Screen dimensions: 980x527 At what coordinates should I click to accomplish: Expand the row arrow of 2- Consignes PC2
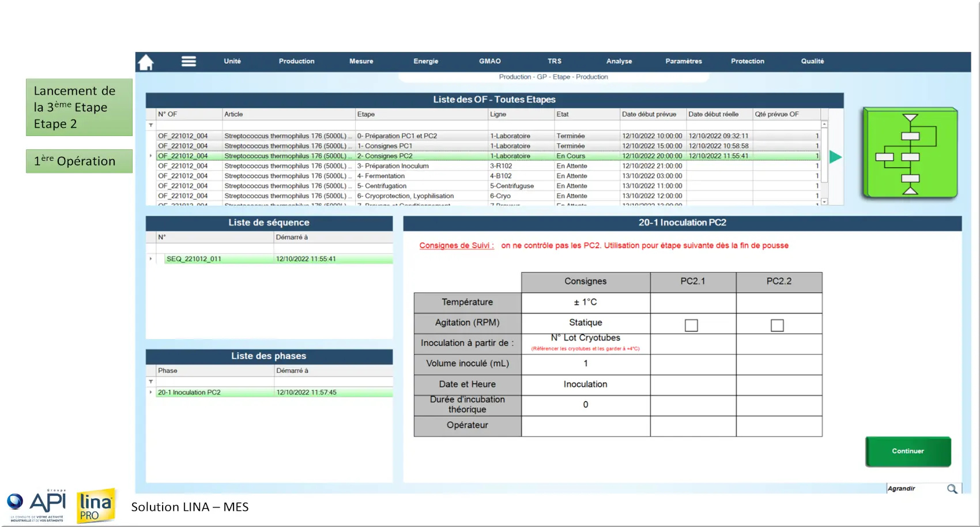pyautogui.click(x=151, y=156)
